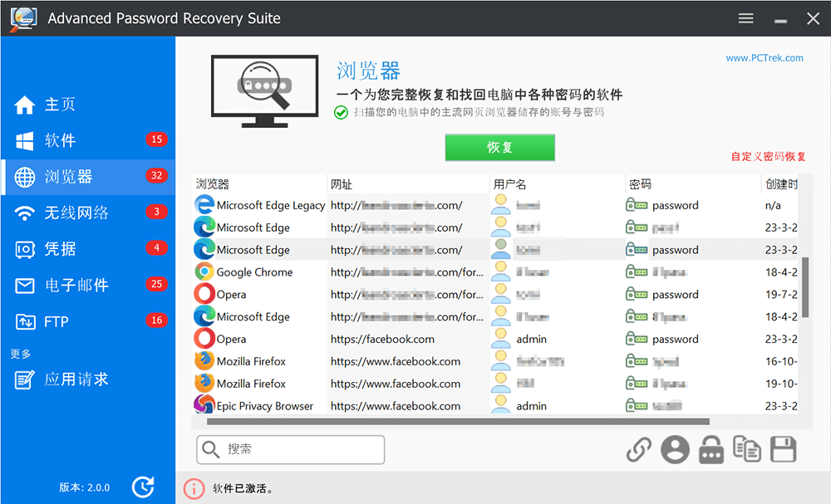Open the 软件 software section

pyautogui.click(x=88, y=140)
